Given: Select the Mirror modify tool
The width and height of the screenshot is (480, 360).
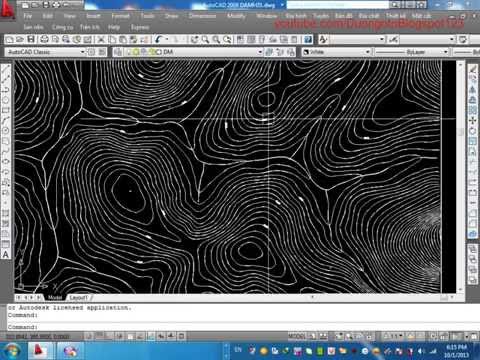Looking at the screenshot, I should click(473, 90).
